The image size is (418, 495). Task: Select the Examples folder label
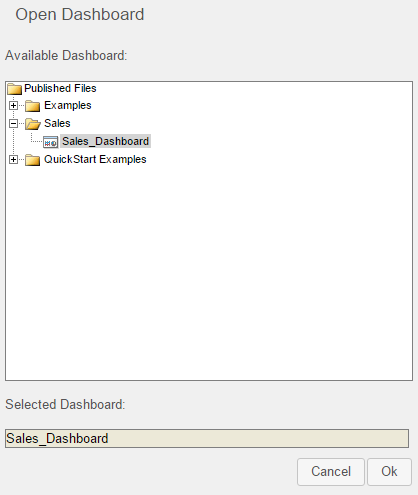tap(68, 106)
